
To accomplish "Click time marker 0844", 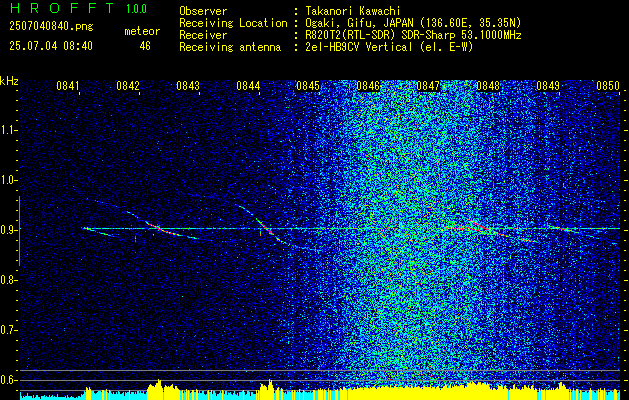I will pos(248,86).
